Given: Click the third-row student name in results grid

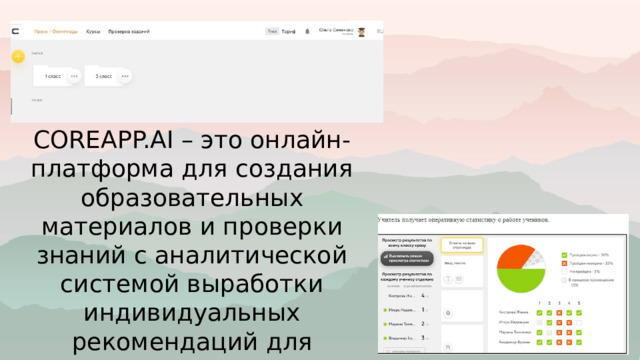Looking at the screenshot, I should (x=515, y=332).
